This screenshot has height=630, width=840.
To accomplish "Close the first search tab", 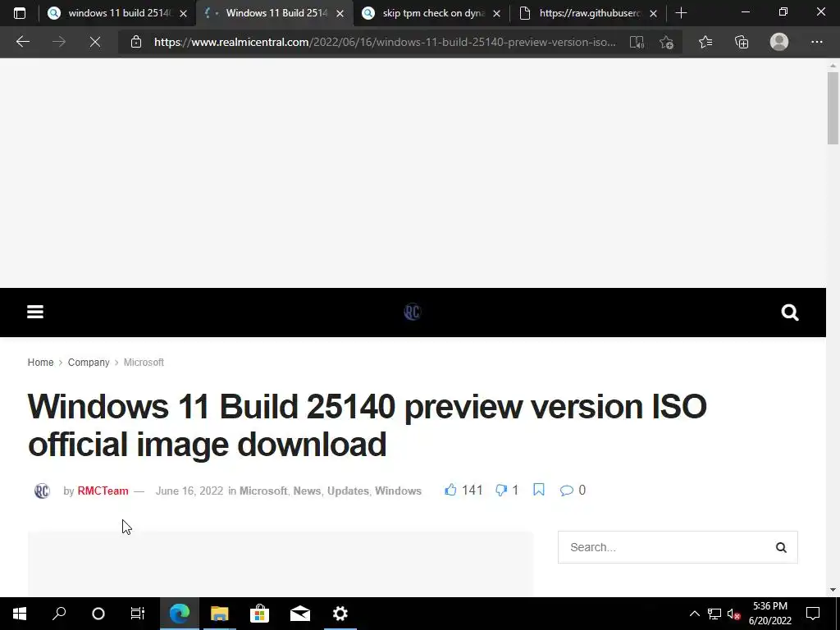I will [x=183, y=13].
